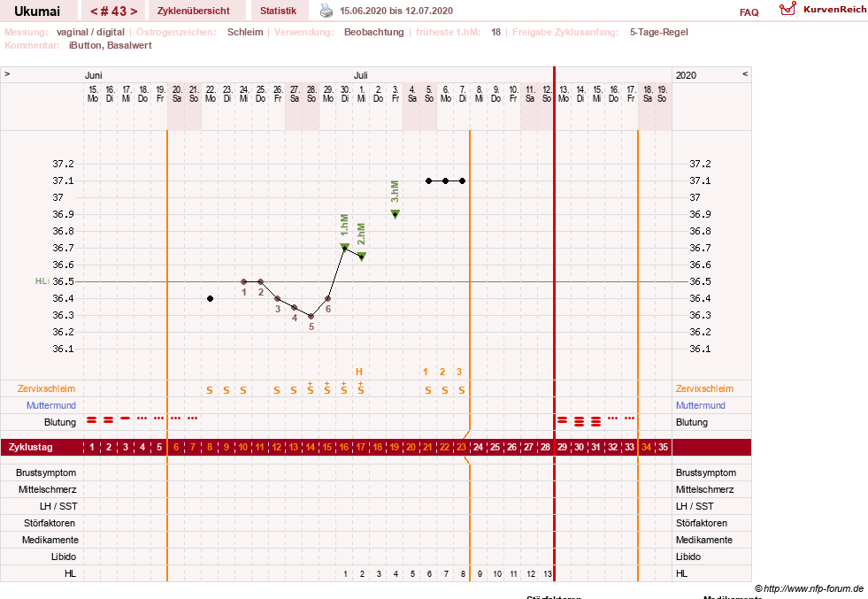Click the date header 13. Mo
868x599 pixels.
coord(564,94)
